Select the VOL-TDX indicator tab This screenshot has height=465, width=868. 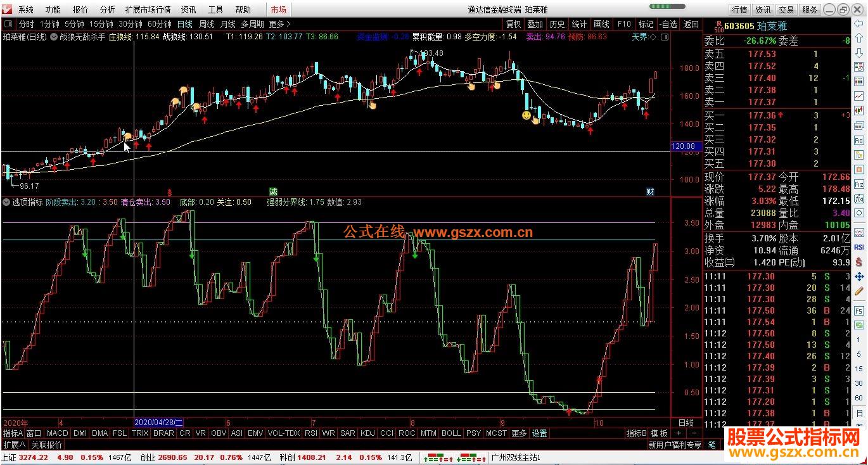click(283, 433)
